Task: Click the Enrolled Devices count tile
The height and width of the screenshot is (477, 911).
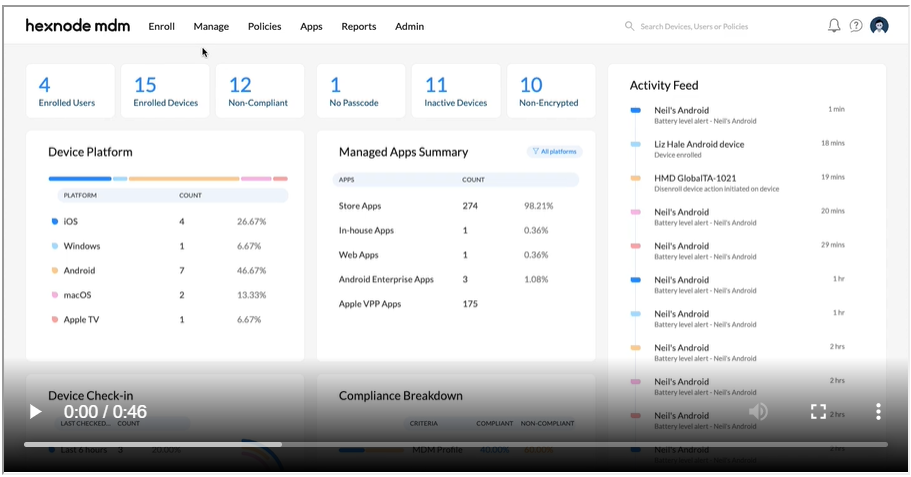Action: pos(166,91)
